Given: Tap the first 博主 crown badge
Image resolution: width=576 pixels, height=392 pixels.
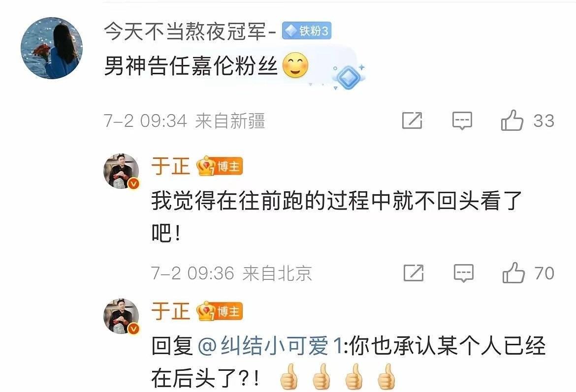Looking at the screenshot, I should 219,166.
